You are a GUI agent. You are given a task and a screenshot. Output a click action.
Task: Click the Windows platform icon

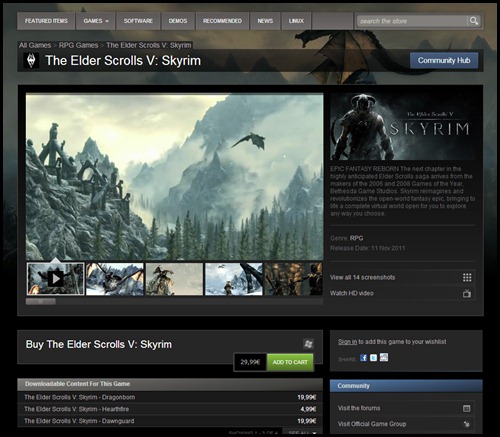coord(308,344)
